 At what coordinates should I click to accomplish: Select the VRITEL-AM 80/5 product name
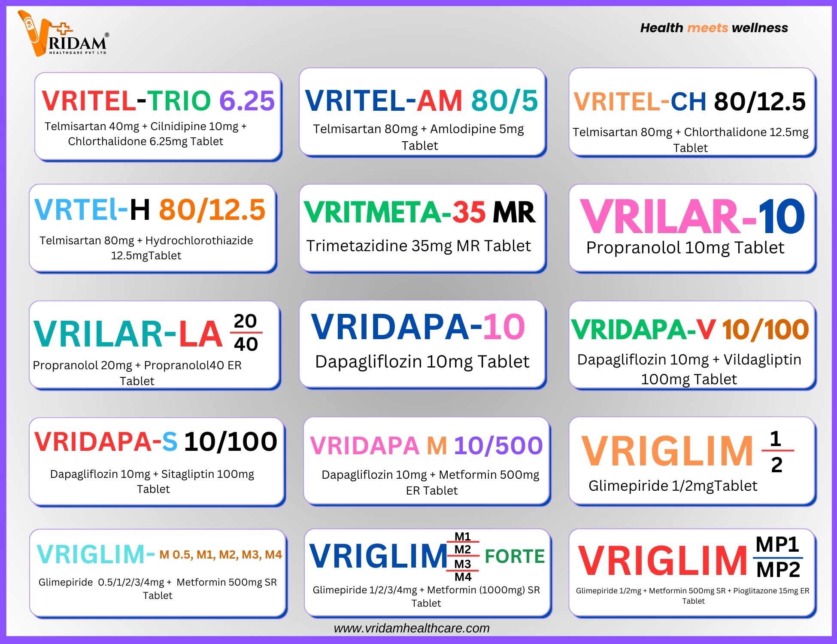click(x=422, y=100)
